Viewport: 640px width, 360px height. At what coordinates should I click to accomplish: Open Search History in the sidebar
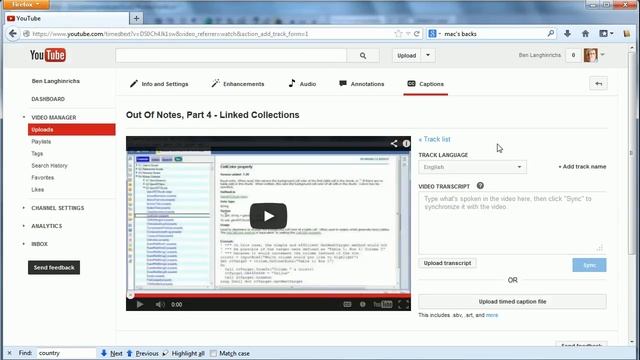[49, 166]
